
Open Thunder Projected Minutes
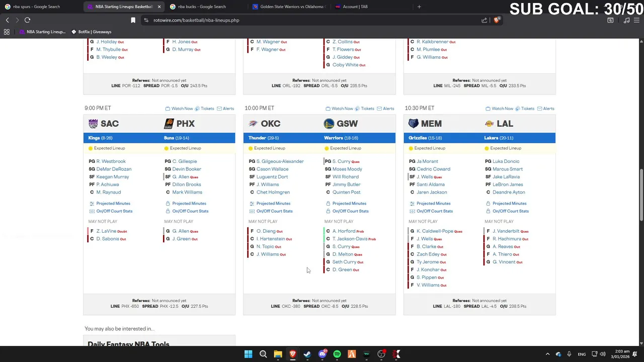(x=270, y=204)
